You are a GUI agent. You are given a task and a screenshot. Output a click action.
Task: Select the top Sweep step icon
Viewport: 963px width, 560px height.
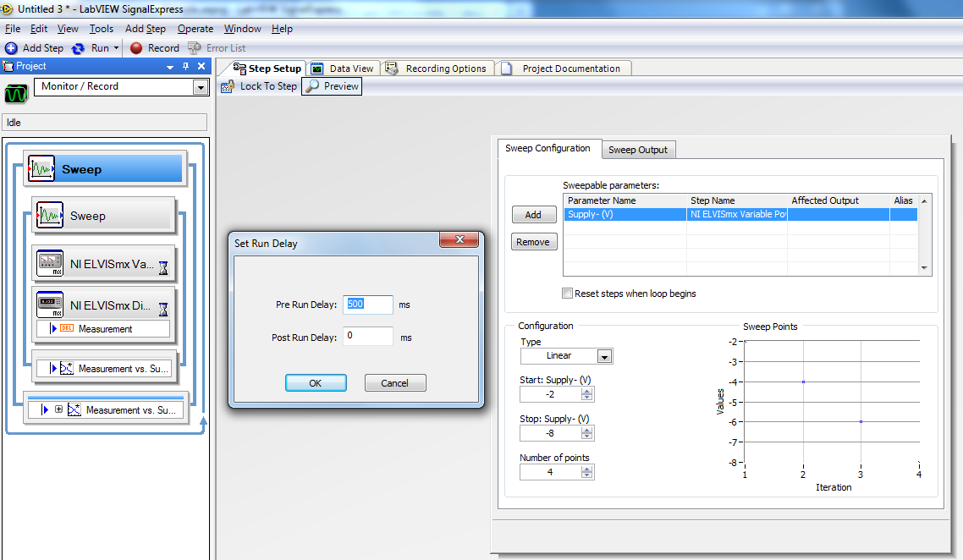(41, 169)
